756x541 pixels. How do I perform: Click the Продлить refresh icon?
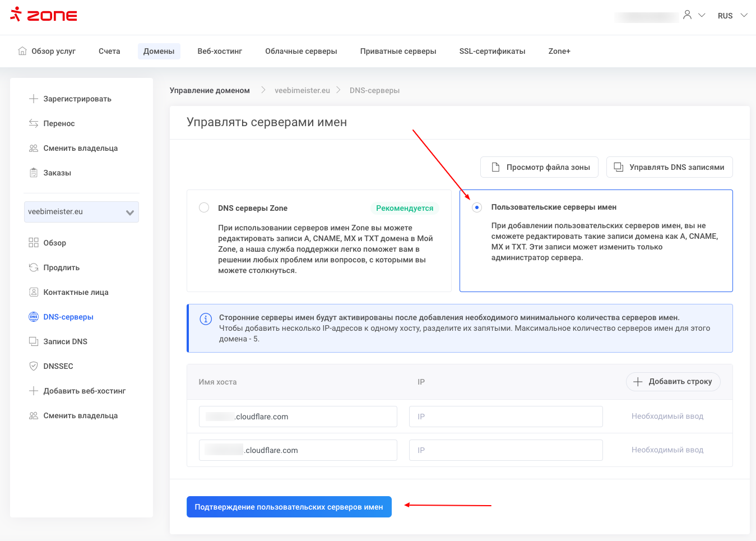34,267
